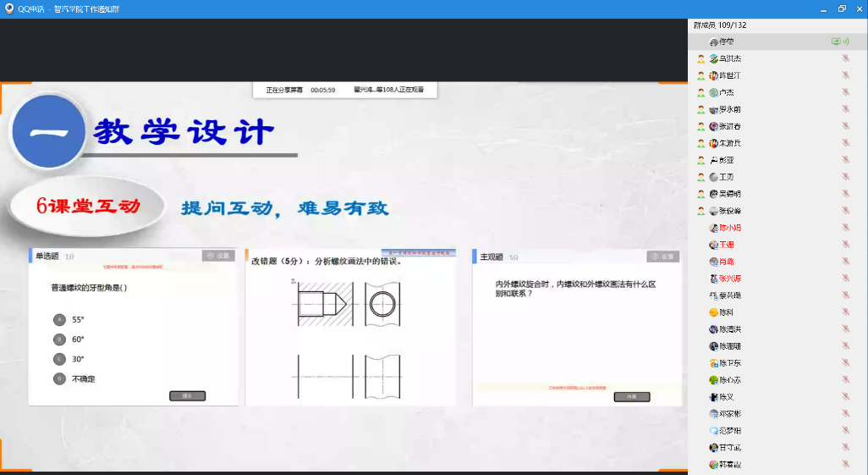The height and width of the screenshot is (475, 868).
Task: Click 陈心苏's green avatar icon
Action: pos(714,380)
